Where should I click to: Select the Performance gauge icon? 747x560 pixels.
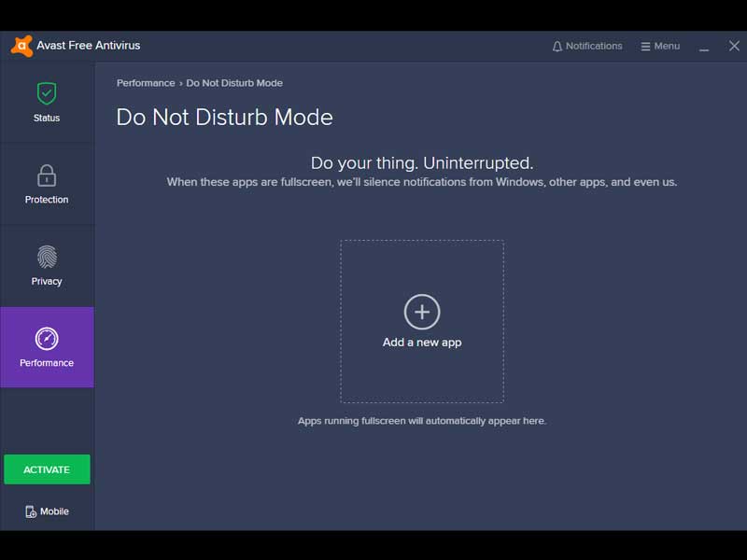click(x=47, y=338)
